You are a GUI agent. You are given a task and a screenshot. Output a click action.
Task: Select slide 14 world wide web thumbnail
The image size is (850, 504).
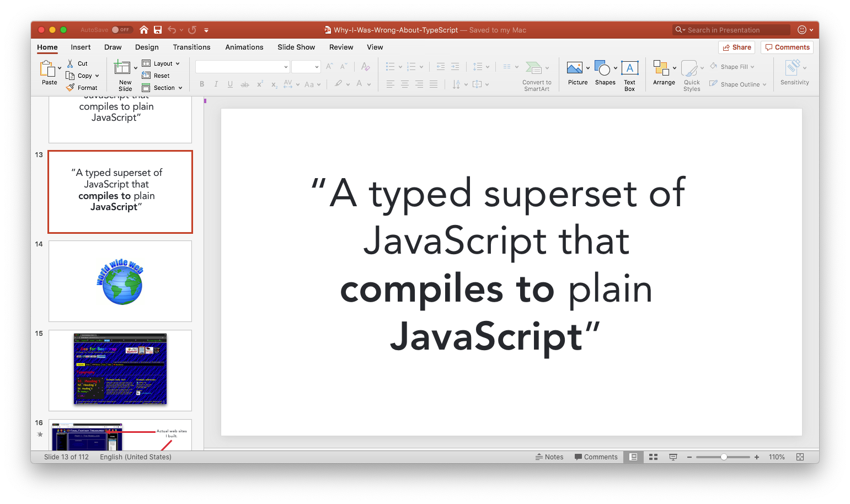(x=120, y=281)
